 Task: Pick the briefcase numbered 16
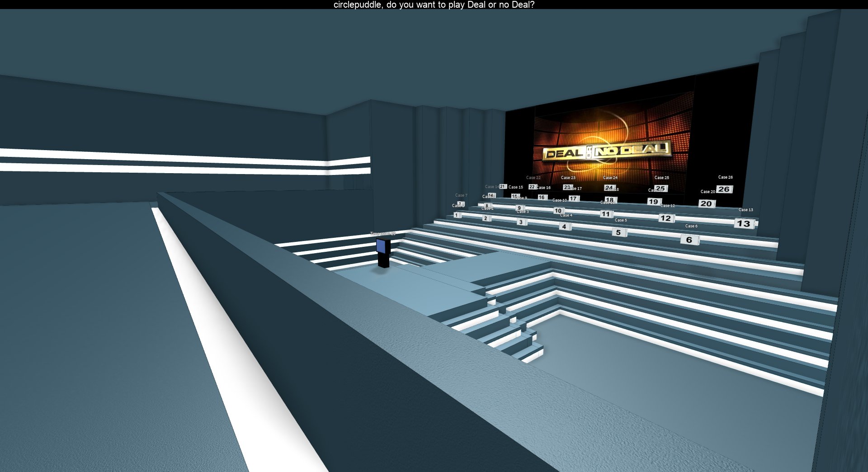click(542, 197)
